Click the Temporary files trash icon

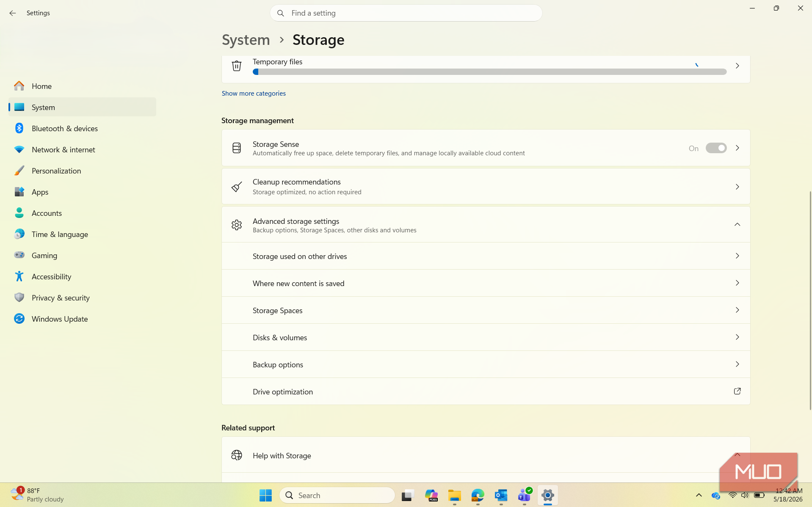(237, 66)
